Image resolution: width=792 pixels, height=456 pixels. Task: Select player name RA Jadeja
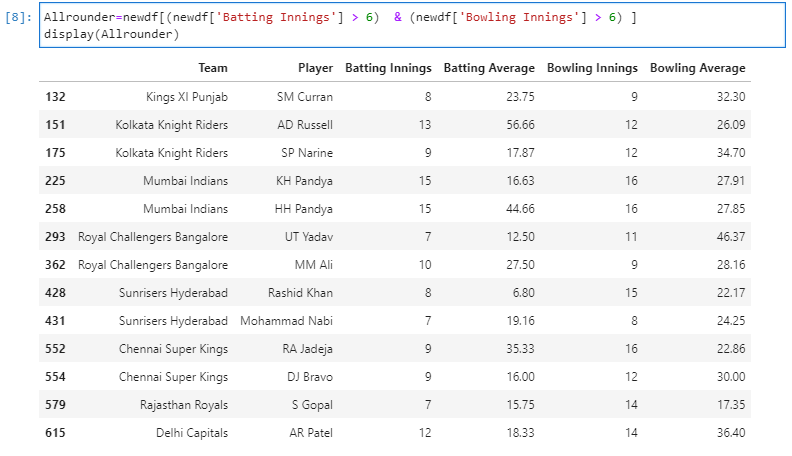[307, 349]
